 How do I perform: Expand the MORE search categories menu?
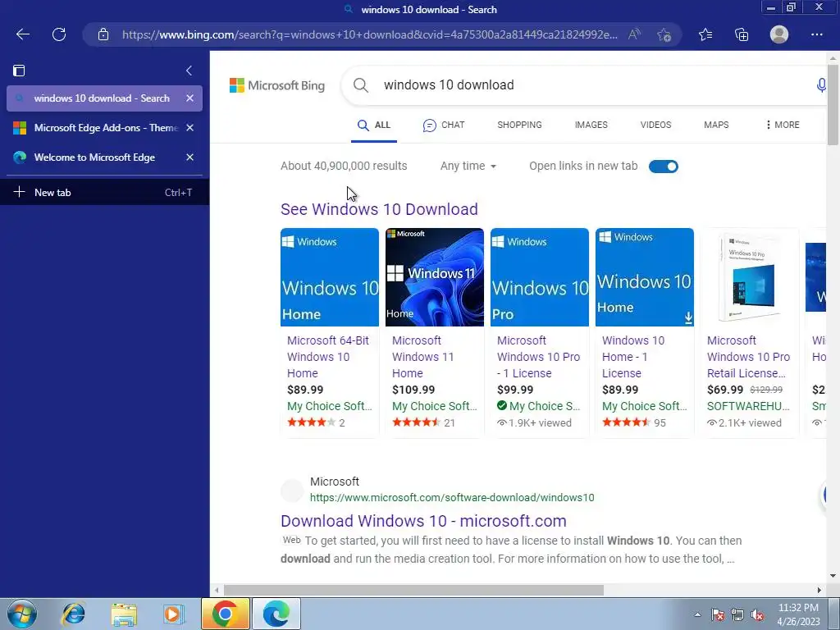[x=782, y=125]
